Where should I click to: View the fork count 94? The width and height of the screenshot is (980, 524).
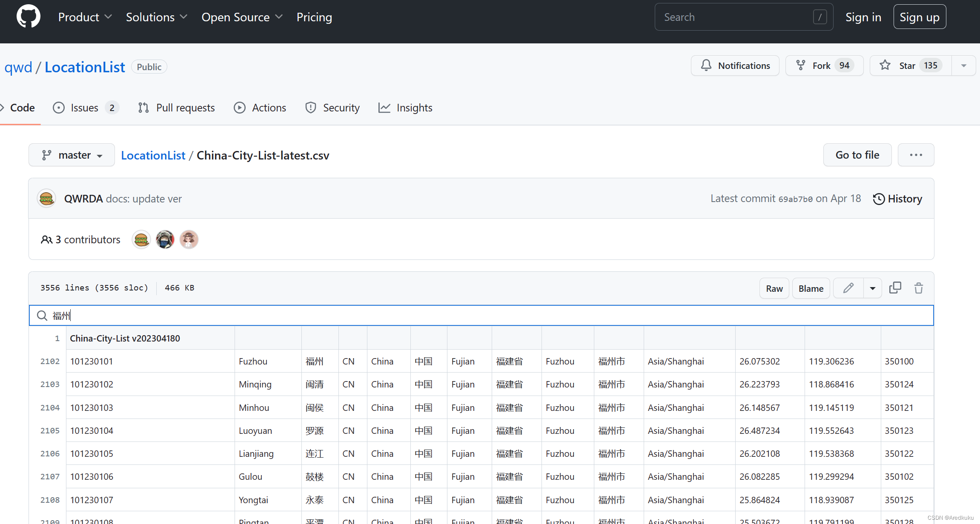pos(844,65)
